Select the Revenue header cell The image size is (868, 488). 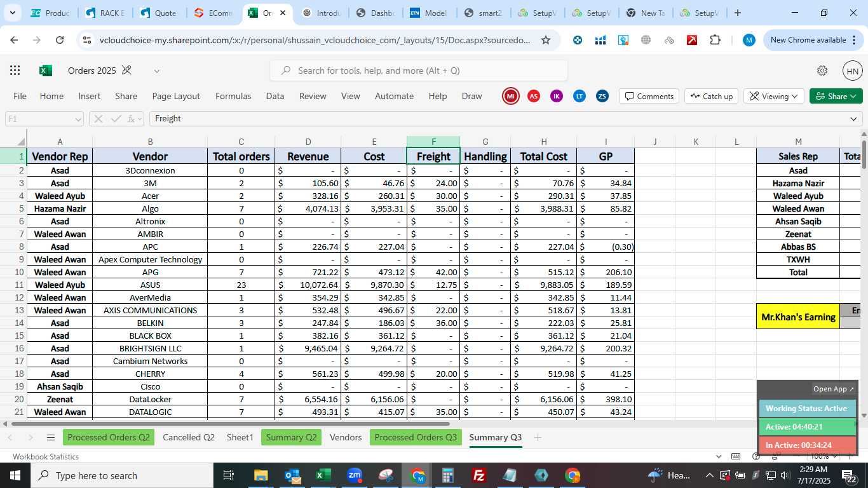pyautogui.click(x=308, y=156)
